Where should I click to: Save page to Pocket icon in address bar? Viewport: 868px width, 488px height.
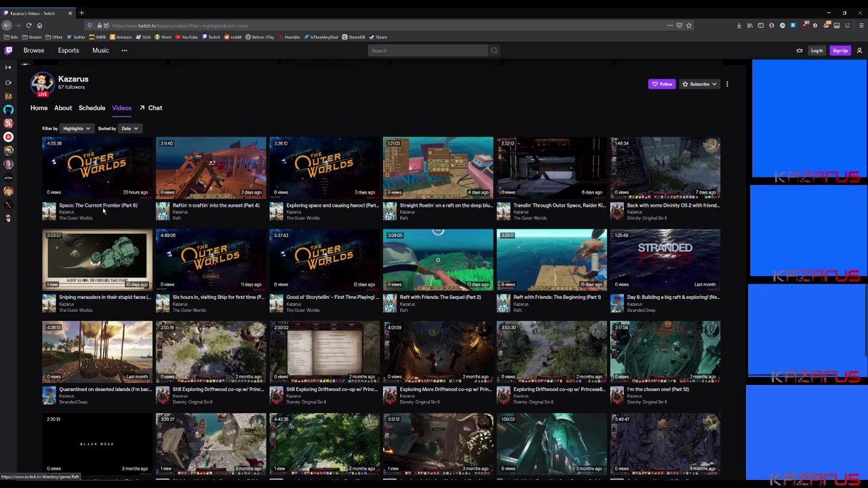679,26
